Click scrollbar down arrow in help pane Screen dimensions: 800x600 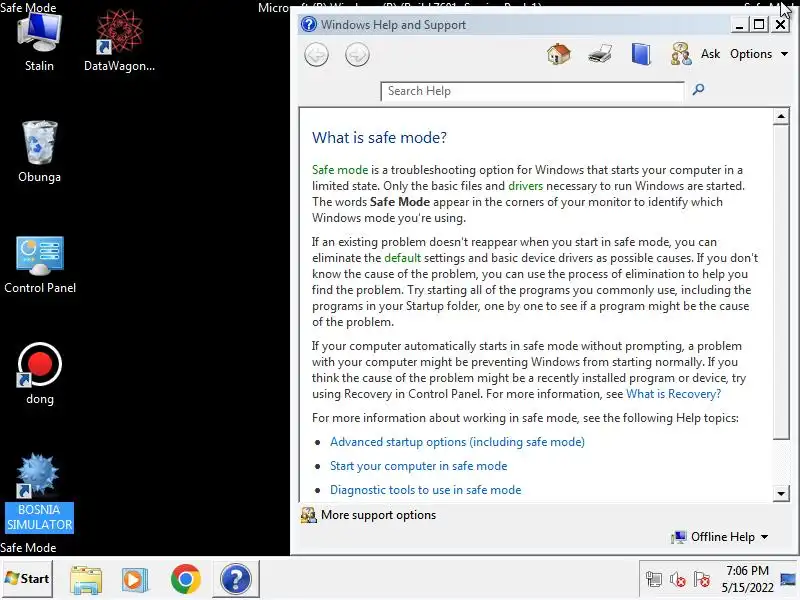point(781,493)
